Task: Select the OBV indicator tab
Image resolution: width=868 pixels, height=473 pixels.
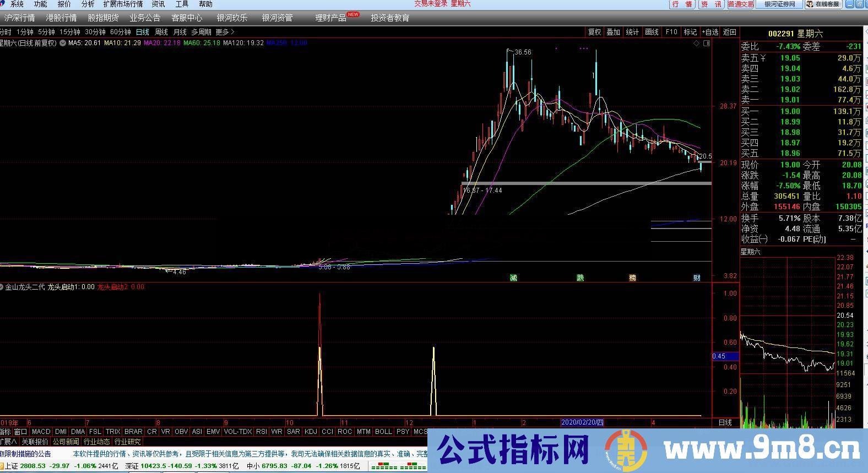Action: point(181,432)
